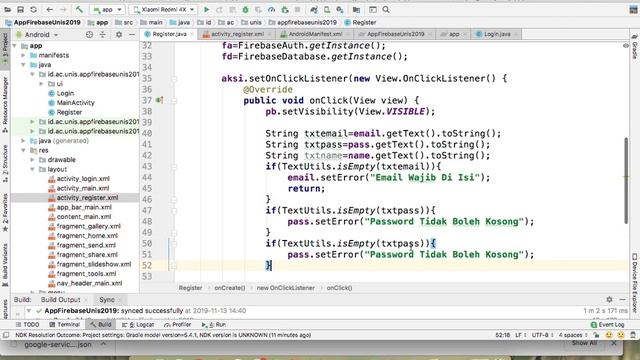The height and width of the screenshot is (360, 640).
Task: Select nav_header_main.xml file
Action: tap(89, 283)
